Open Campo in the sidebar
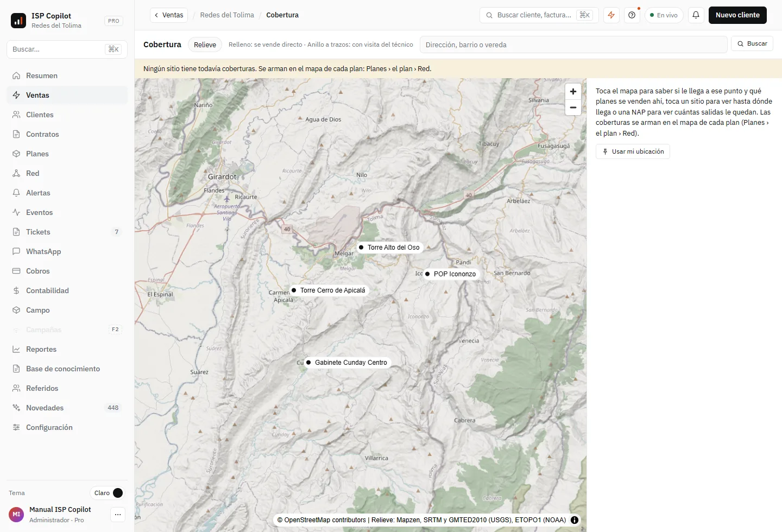Screen dimensions: 782x532 tap(67, 310)
